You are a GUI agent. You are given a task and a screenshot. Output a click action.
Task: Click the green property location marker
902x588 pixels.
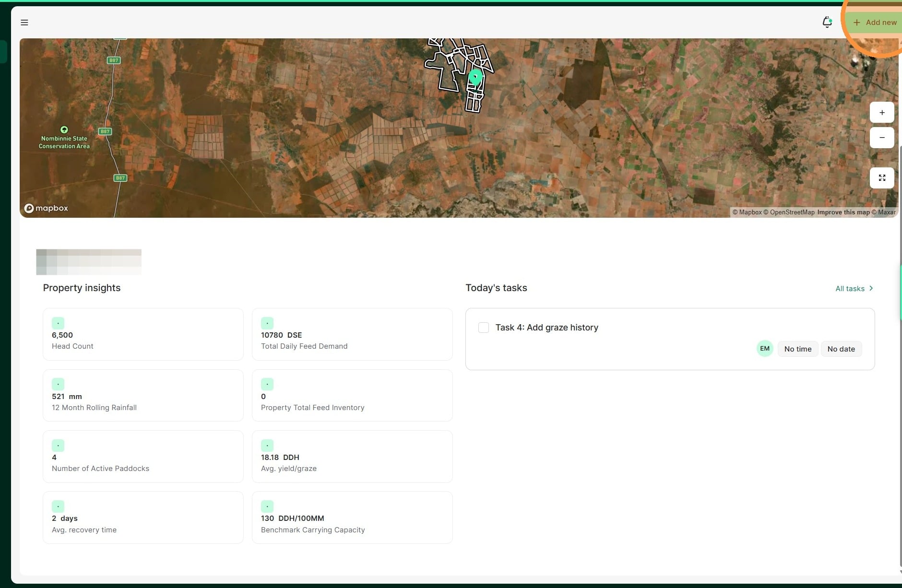pyautogui.click(x=475, y=77)
